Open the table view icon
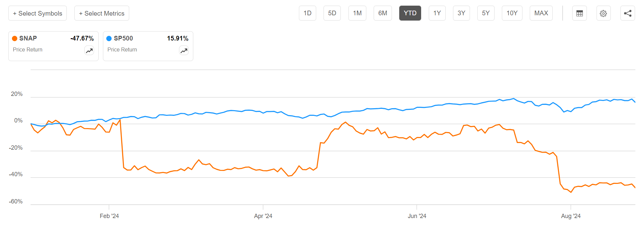Screen dimensions: 644x228 click(580, 13)
